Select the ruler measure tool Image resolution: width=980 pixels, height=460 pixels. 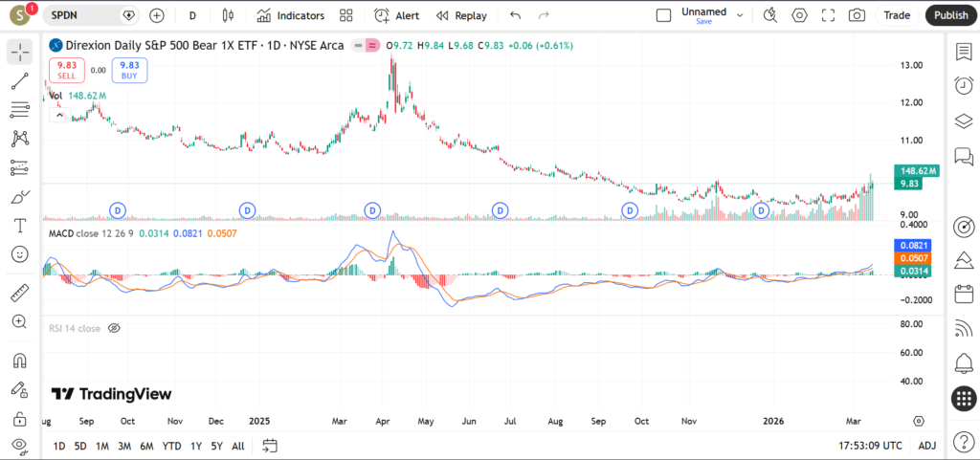point(19,294)
